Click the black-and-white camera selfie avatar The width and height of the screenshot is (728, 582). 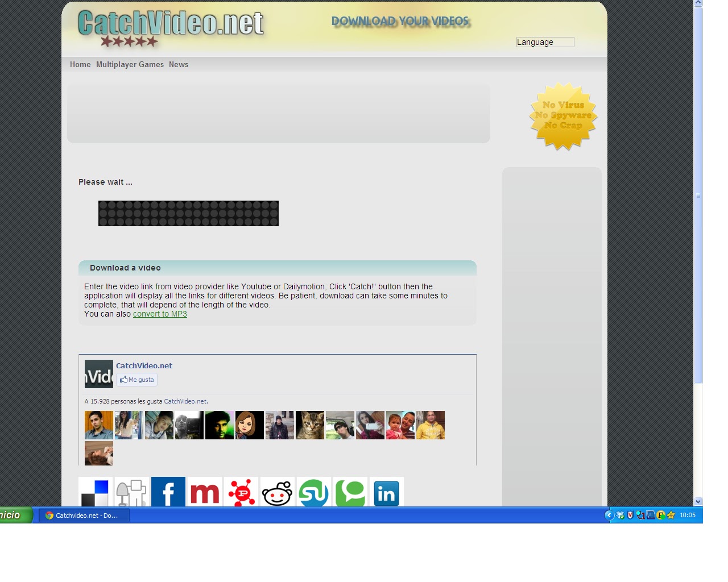click(189, 425)
